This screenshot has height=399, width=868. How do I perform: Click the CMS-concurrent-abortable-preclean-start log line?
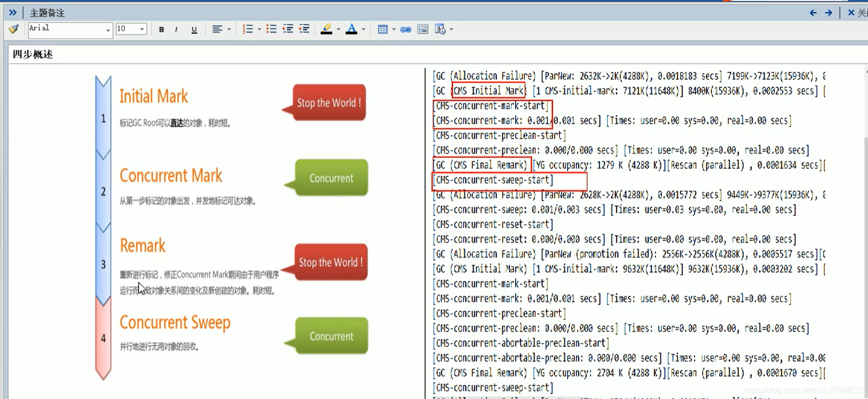point(521,343)
